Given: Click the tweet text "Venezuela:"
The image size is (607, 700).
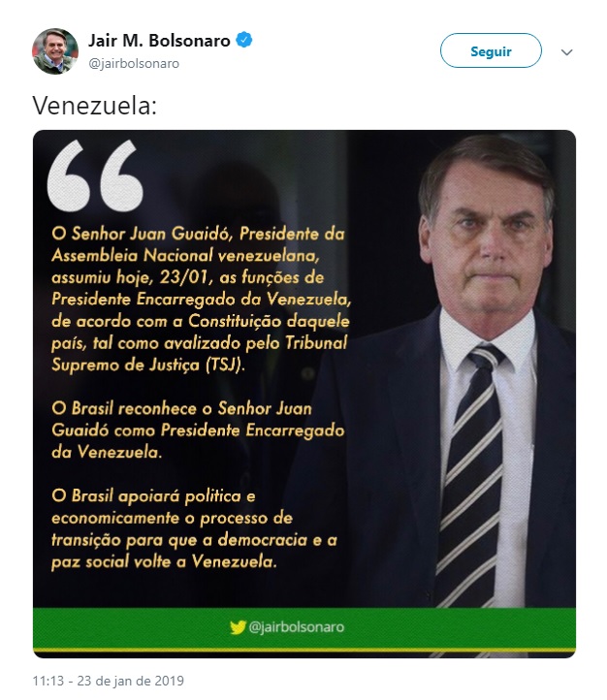Looking at the screenshot, I should tap(95, 105).
